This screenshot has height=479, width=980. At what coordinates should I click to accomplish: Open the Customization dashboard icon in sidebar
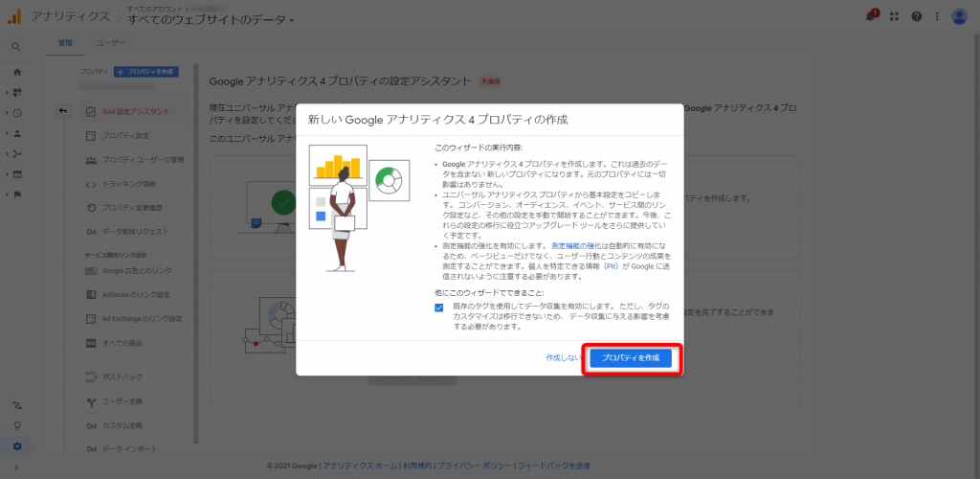[x=17, y=93]
